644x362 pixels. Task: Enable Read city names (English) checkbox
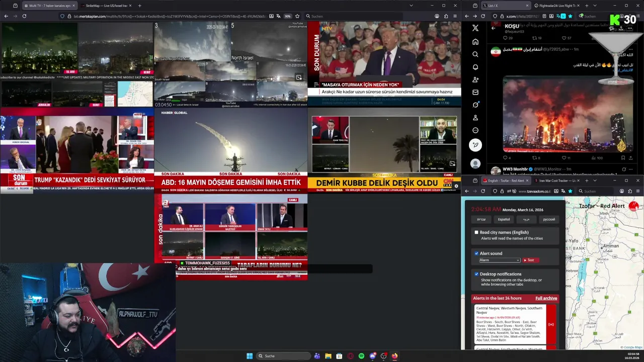click(476, 232)
